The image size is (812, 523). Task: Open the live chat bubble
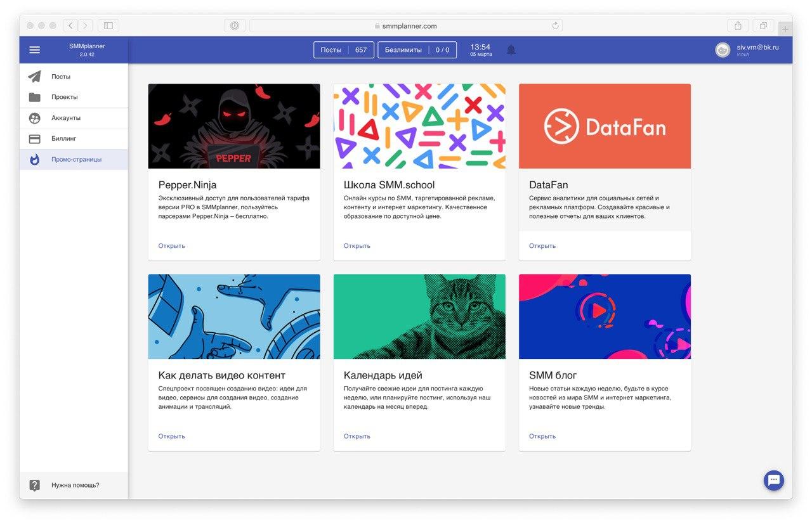773,480
